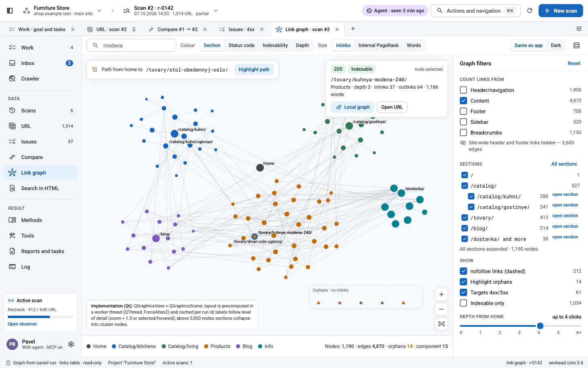Uncheck the /blog/ section checkbox
588x368 pixels.
464,228
